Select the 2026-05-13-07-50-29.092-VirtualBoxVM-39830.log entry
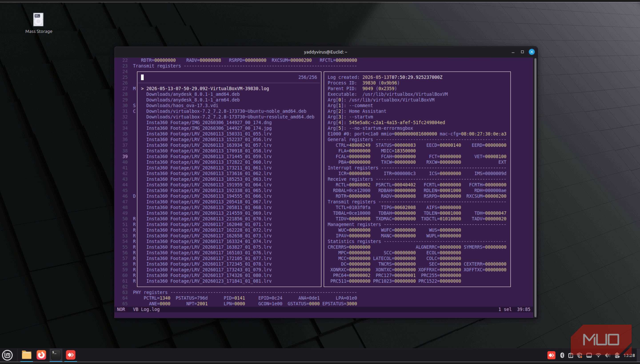 pos(208,89)
